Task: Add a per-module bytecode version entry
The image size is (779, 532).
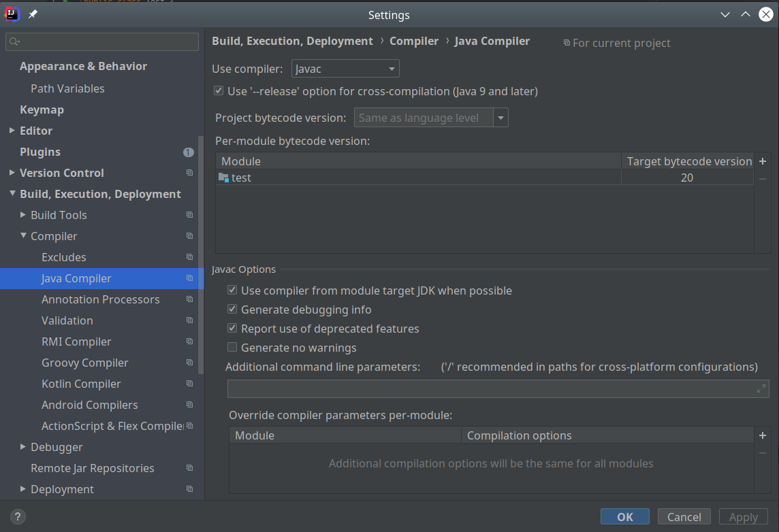Action: 763,161
